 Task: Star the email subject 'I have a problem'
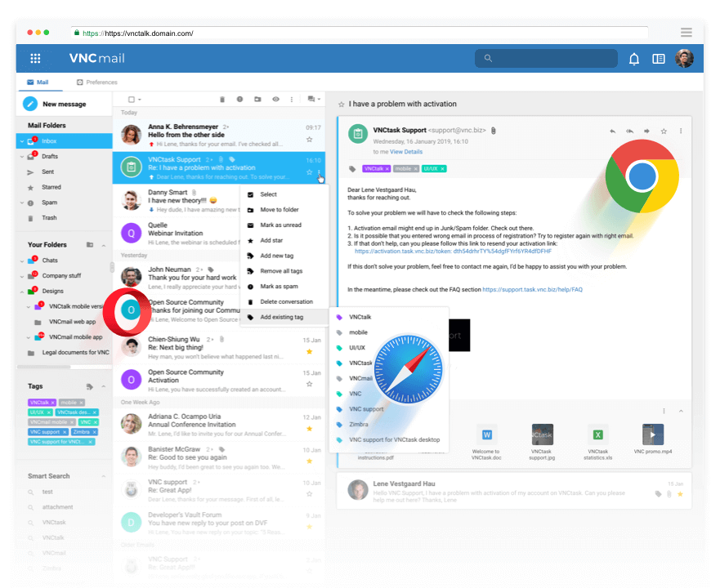click(x=341, y=105)
